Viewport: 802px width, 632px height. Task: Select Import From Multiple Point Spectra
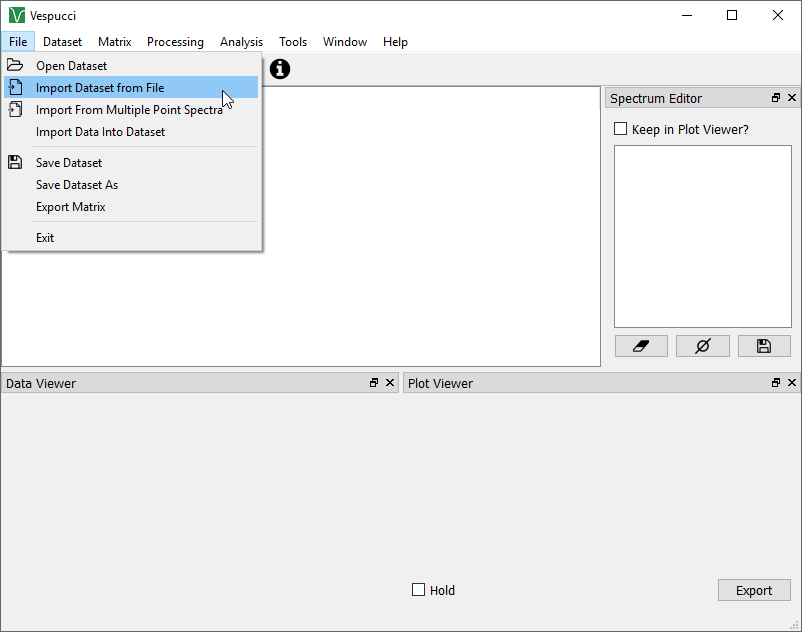point(131,109)
